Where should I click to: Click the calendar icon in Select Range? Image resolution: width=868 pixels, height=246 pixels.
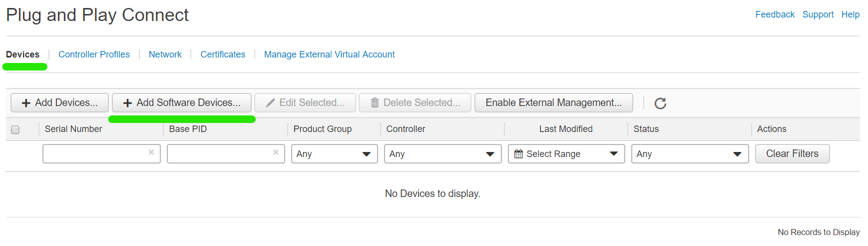518,154
